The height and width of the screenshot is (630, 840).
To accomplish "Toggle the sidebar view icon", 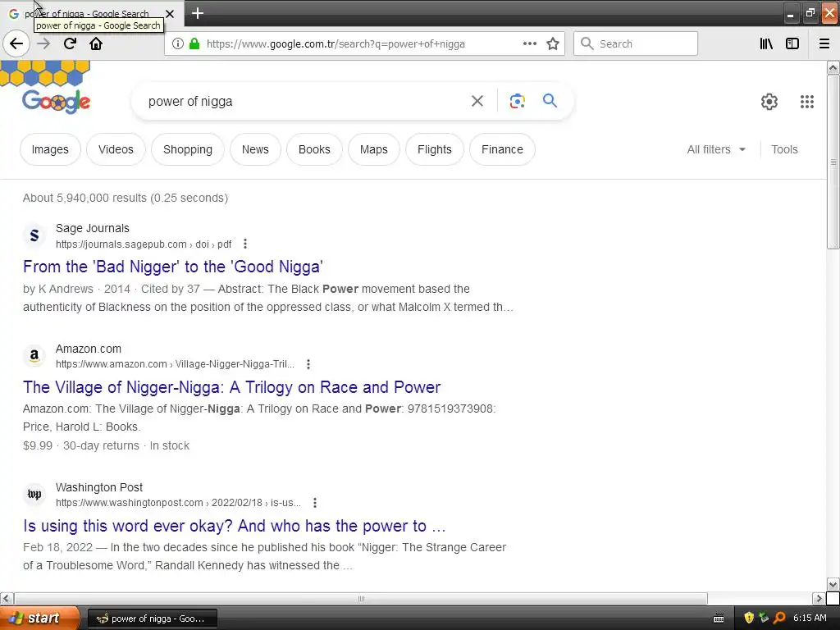I will point(792,44).
